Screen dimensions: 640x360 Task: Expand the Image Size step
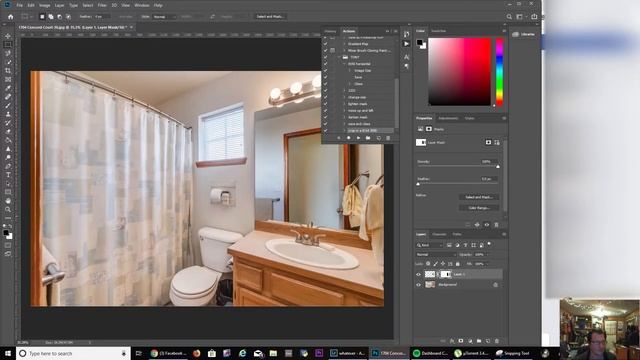click(x=350, y=71)
